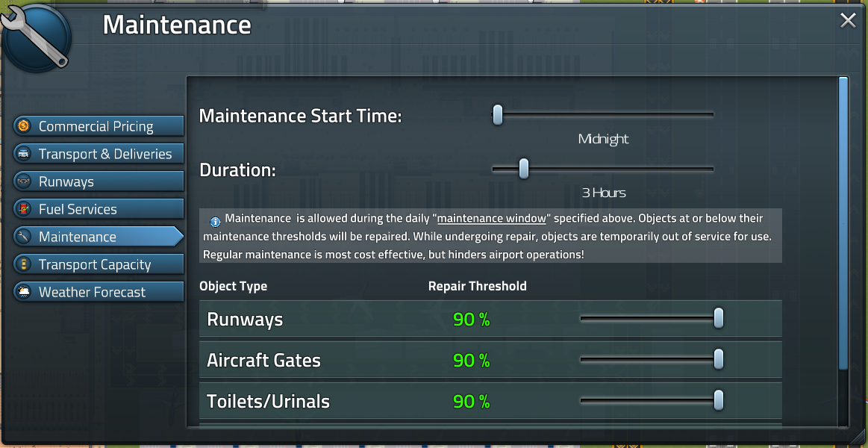Click the Transport & Deliveries vehicle icon
Screen dimensions: 868x448
pyautogui.click(x=23, y=154)
